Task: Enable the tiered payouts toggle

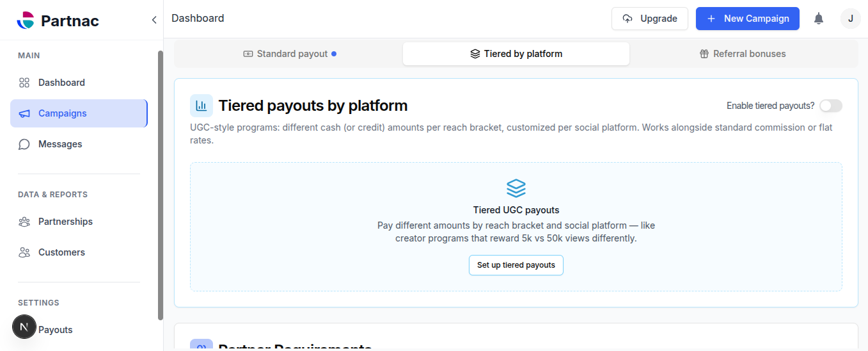Action: (x=831, y=106)
